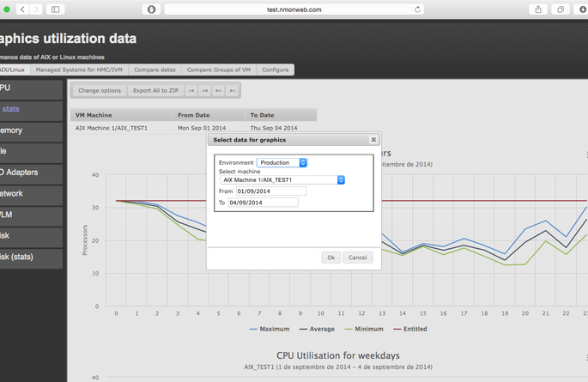Click the next period forward icon

pyautogui.click(x=218, y=90)
